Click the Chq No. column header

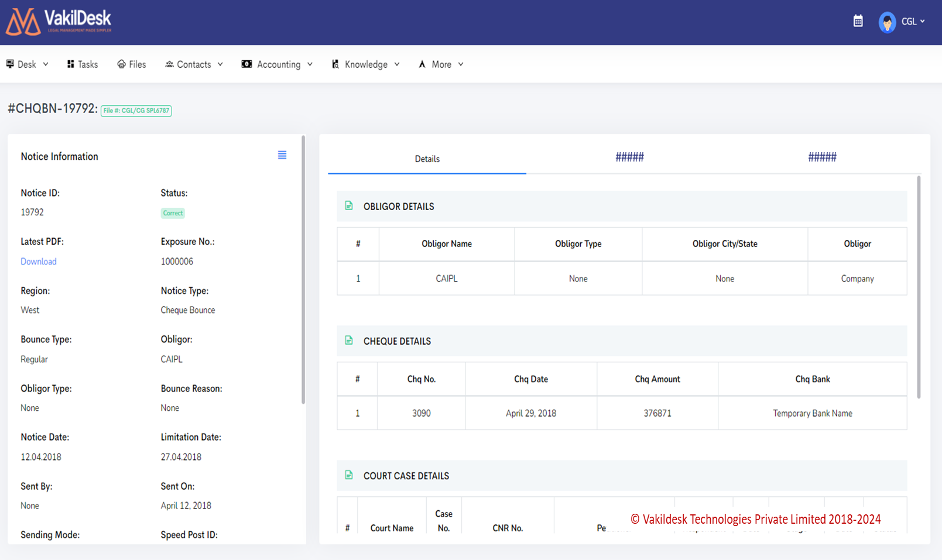tap(422, 379)
